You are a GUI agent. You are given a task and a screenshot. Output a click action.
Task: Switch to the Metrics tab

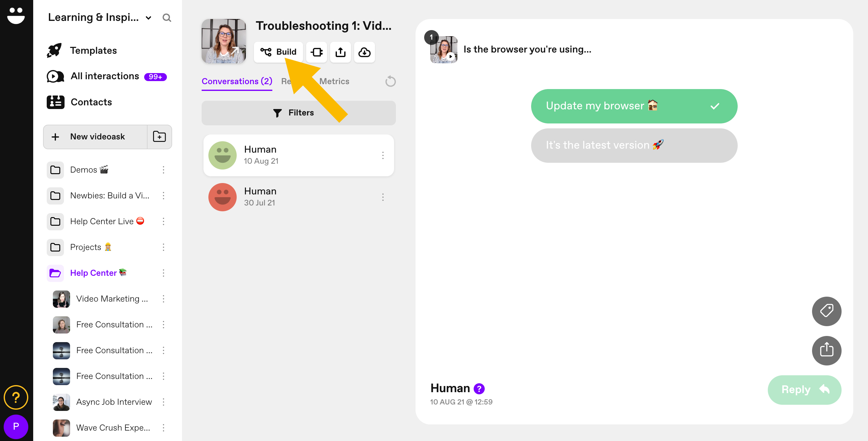coord(334,81)
